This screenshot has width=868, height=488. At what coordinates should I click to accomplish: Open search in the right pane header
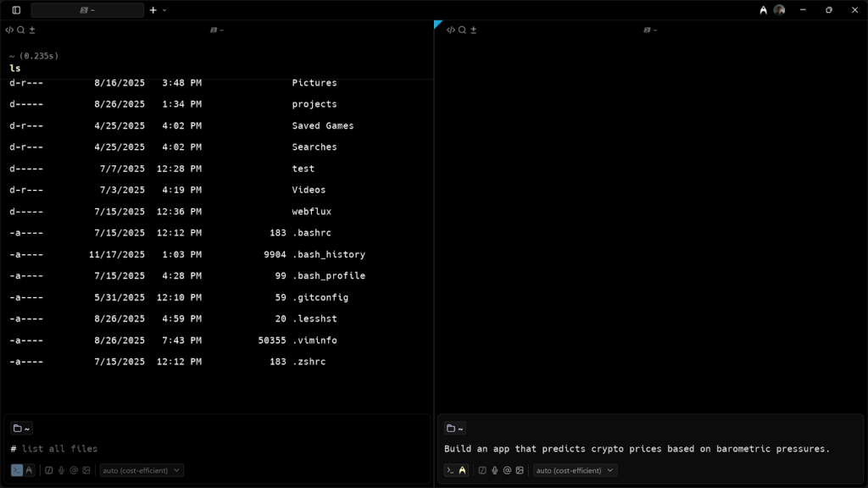(x=460, y=30)
